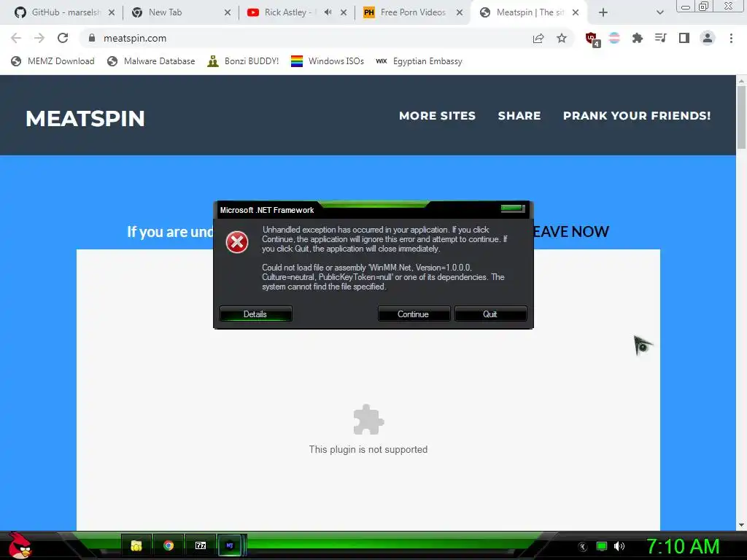Click the unsupported plugin puzzle icon
The width and height of the screenshot is (747, 560).
pyautogui.click(x=368, y=419)
